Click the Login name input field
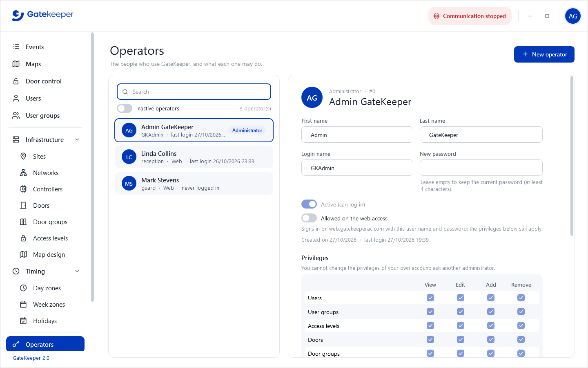This screenshot has height=368, width=588. click(x=357, y=168)
